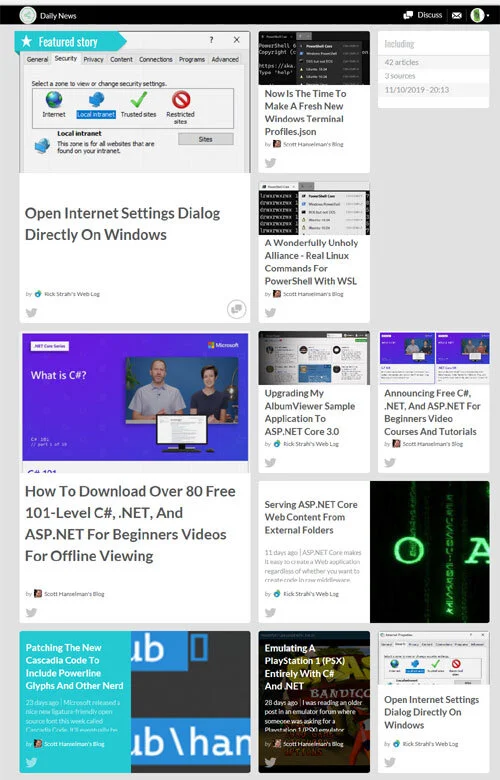Open the featured Internet Settings headline
This screenshot has height=780, width=500.
pos(122,224)
